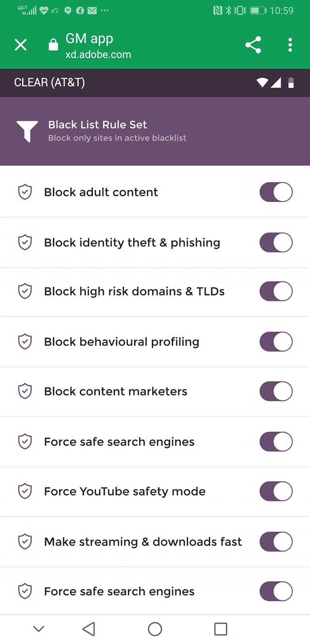Toggle Make streaming & downloads fast

276,542
